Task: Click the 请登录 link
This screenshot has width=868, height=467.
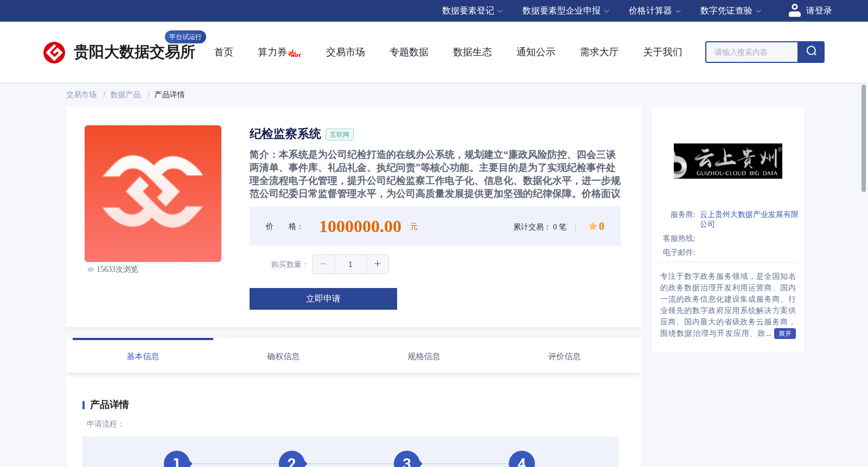Action: pos(819,11)
